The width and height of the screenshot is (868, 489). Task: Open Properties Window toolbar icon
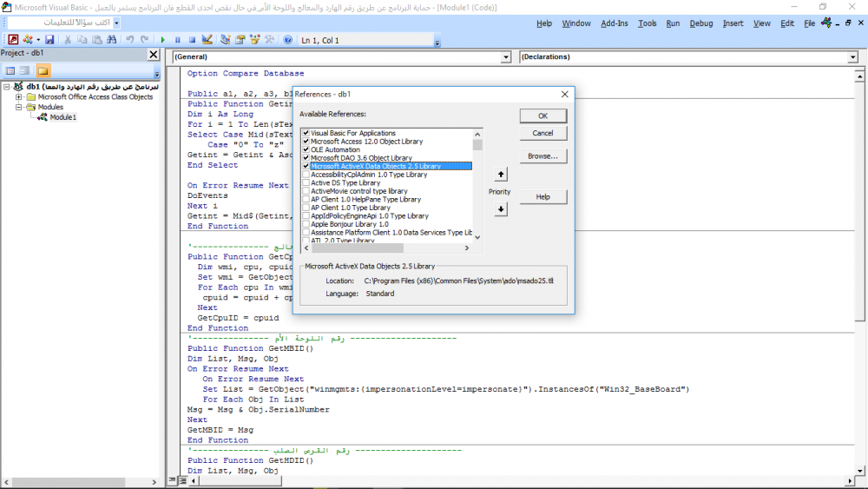pyautogui.click(x=240, y=39)
